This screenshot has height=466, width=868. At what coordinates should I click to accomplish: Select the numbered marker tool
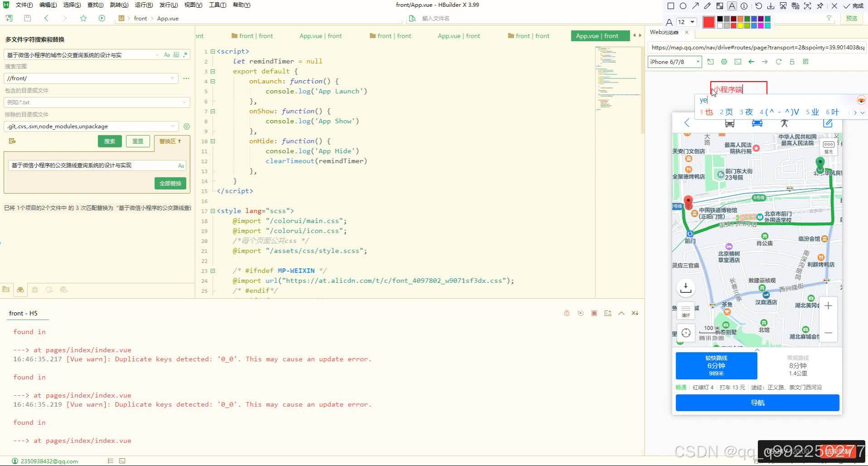pos(744,6)
